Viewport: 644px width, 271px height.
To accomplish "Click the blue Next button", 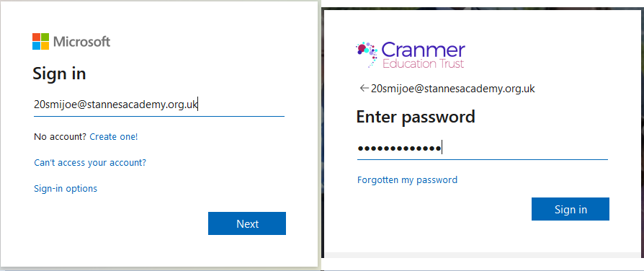I will point(247,223).
